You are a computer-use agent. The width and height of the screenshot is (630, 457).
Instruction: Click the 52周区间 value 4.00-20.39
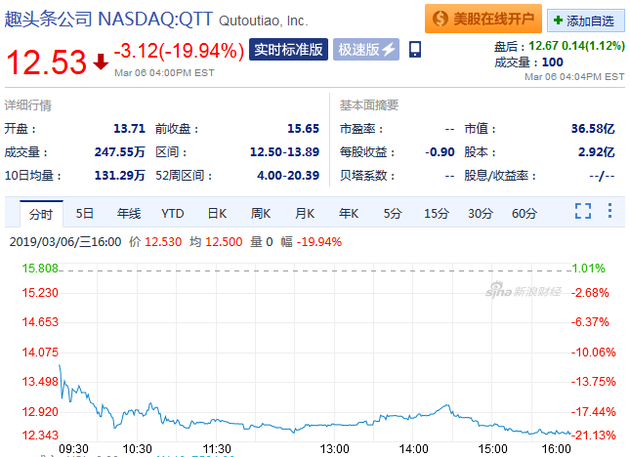click(288, 176)
